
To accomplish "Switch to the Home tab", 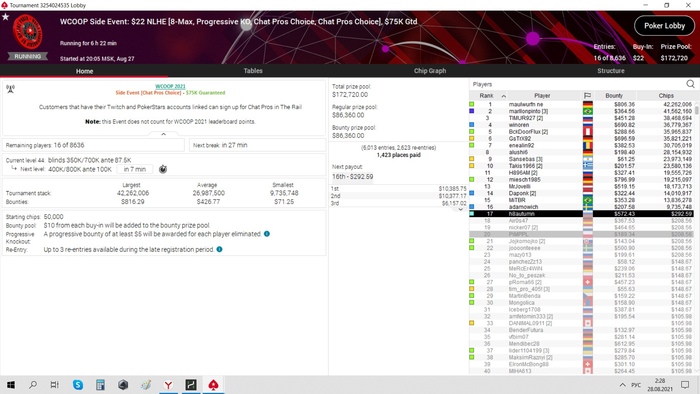I will pyautogui.click(x=84, y=71).
